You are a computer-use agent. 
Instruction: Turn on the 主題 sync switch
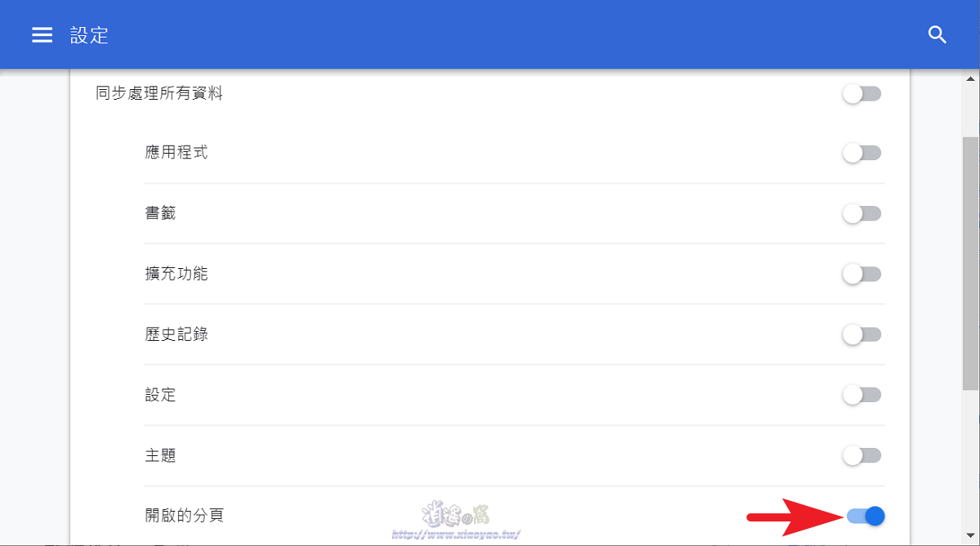click(x=862, y=455)
